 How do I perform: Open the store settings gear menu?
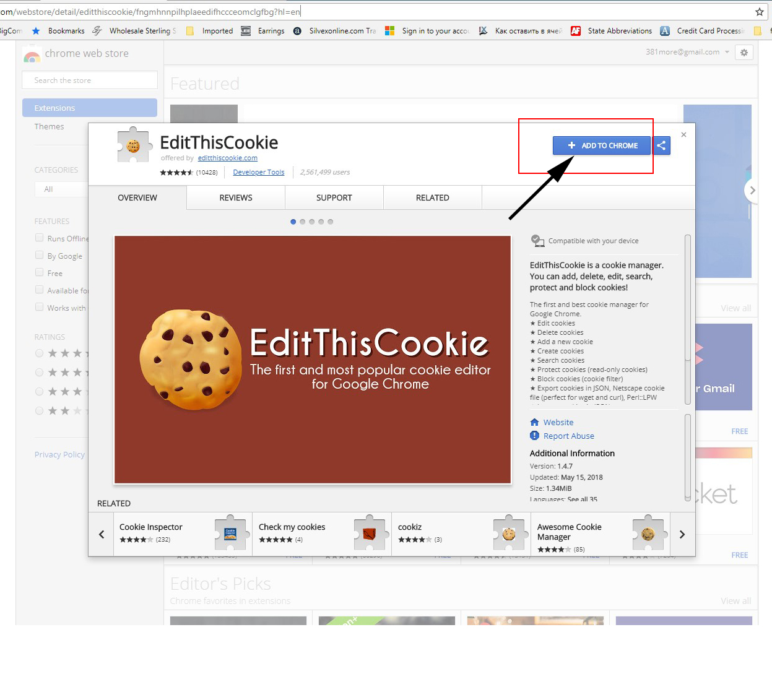[x=744, y=53]
